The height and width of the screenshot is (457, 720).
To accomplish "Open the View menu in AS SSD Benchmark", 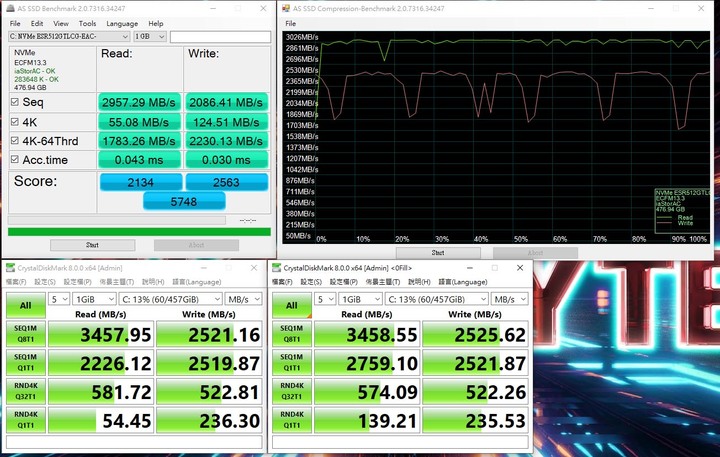I will [61, 23].
